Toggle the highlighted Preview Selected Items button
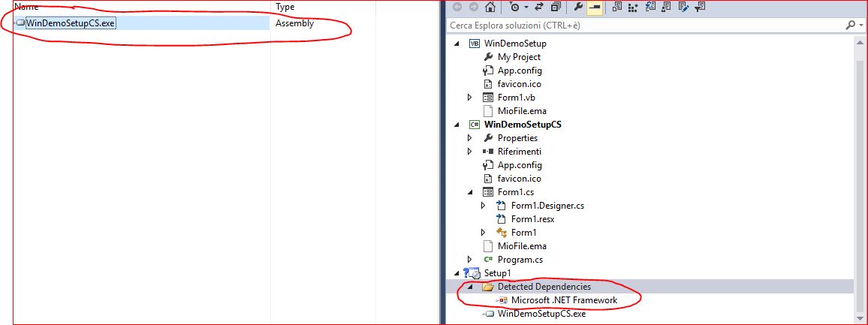 tap(595, 8)
